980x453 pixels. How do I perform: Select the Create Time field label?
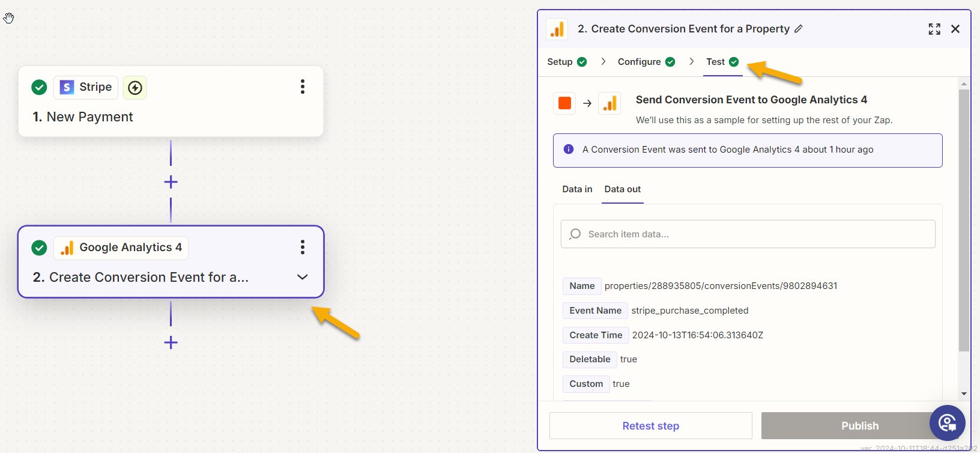tap(596, 335)
